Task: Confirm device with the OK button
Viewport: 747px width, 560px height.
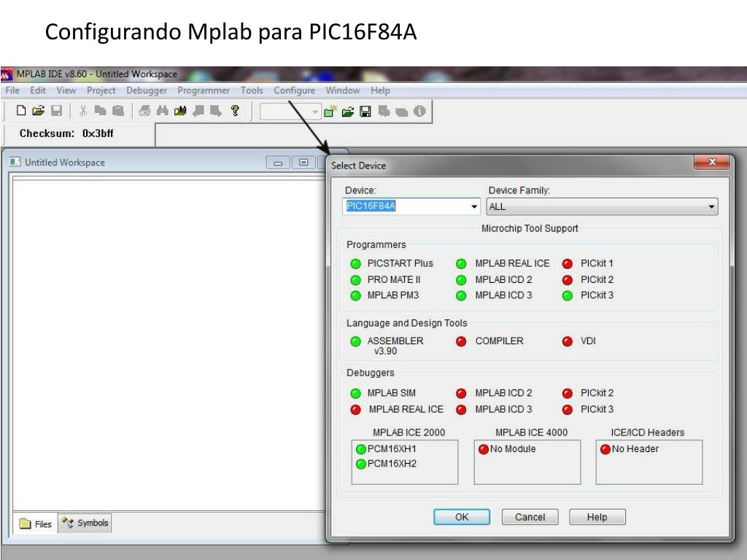Action: 462,517
